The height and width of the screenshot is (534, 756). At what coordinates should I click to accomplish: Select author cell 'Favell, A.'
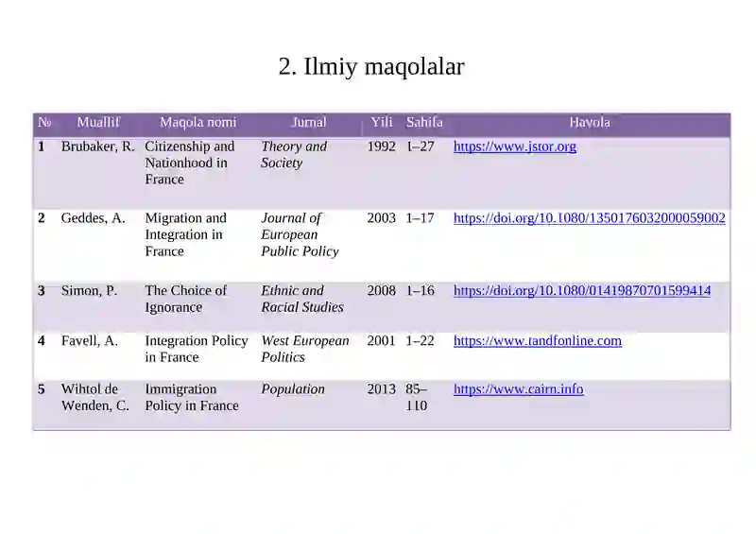pos(90,341)
